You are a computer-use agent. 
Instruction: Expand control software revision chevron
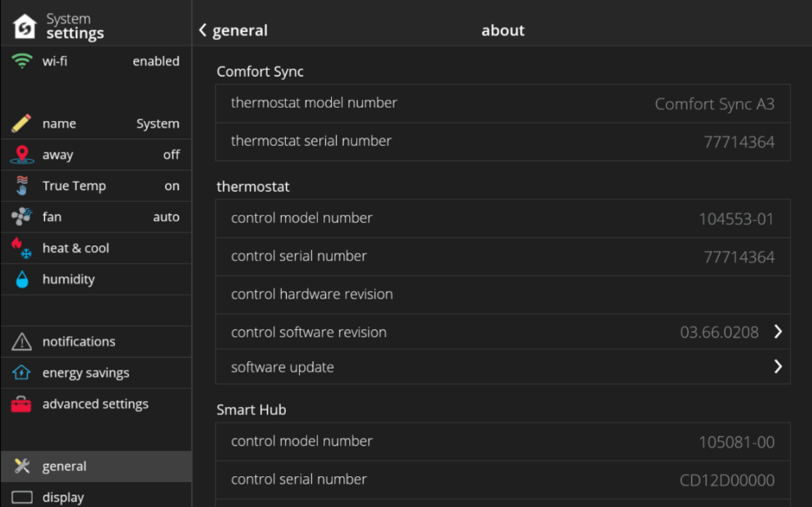778,331
